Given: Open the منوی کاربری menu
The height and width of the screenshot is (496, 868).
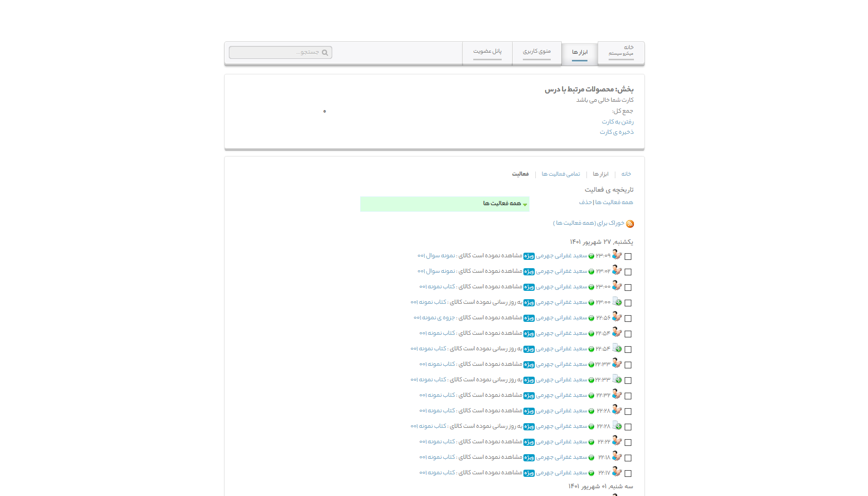Looking at the screenshot, I should point(536,52).
